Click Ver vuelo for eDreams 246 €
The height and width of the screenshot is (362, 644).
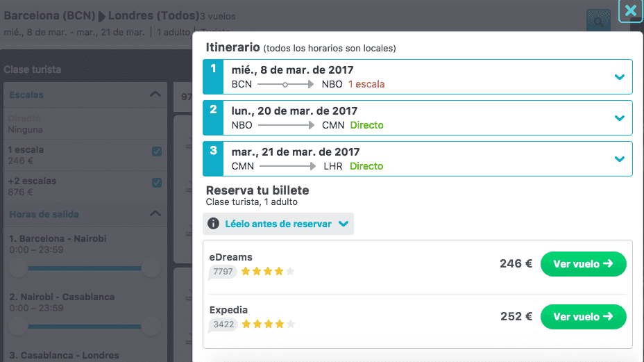click(x=583, y=264)
